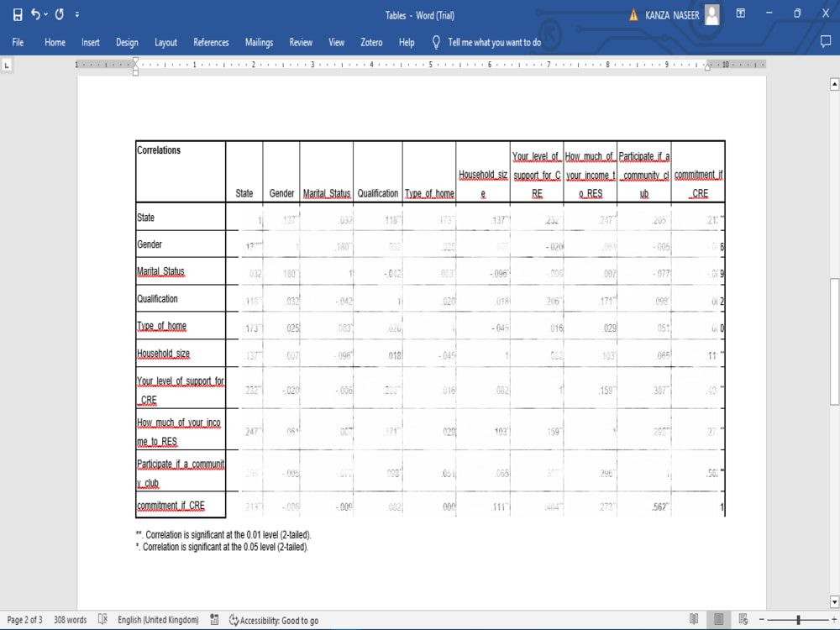The image size is (840, 630).
Task: Open the Undo history dropdown arrow
Action: click(45, 14)
